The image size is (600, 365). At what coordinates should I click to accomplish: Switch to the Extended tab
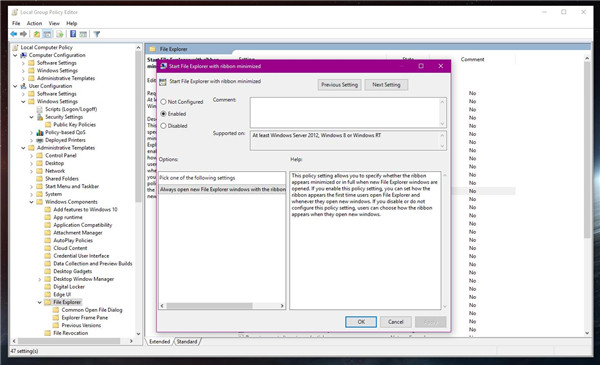[x=160, y=341]
